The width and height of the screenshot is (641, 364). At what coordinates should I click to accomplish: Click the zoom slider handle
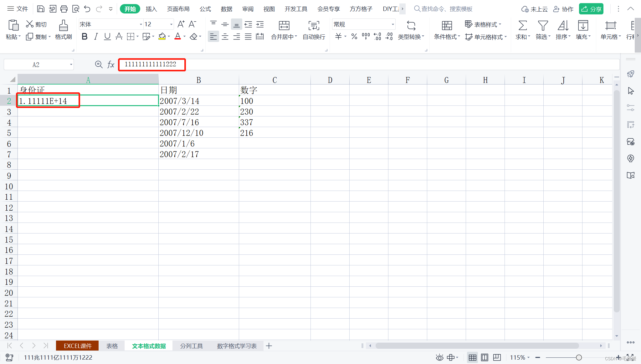point(579,357)
